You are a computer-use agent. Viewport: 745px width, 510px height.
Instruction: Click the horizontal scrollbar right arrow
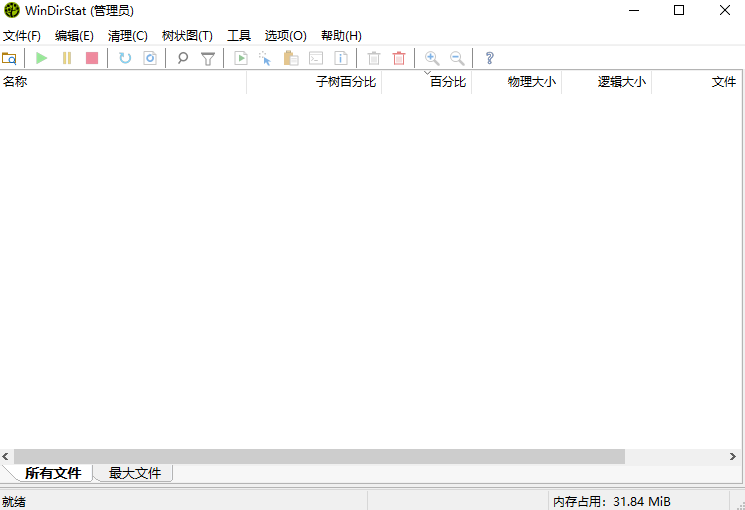click(x=733, y=456)
